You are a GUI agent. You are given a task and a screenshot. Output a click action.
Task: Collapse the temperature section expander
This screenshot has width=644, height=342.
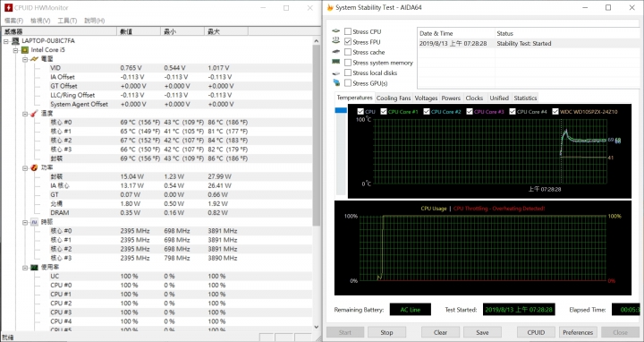point(25,114)
